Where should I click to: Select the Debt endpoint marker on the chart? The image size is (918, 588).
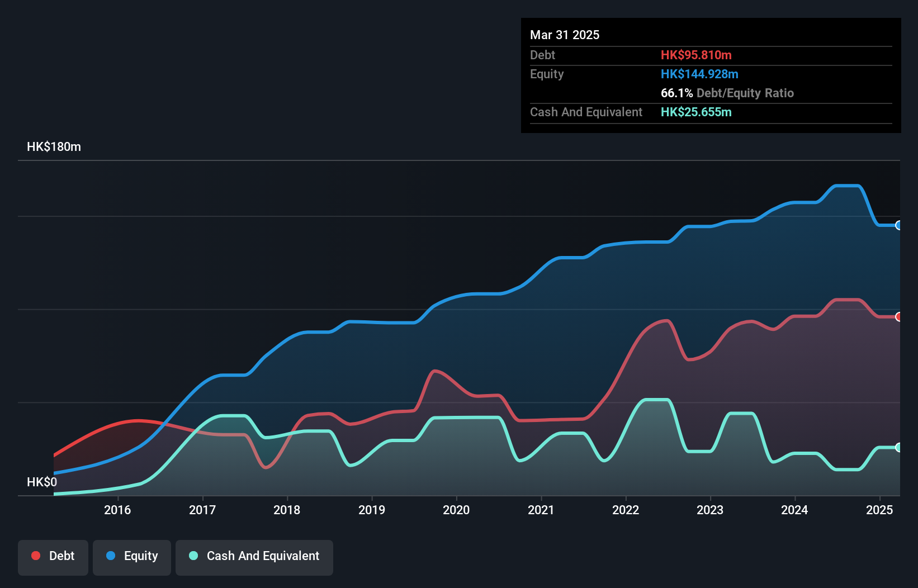click(x=899, y=316)
